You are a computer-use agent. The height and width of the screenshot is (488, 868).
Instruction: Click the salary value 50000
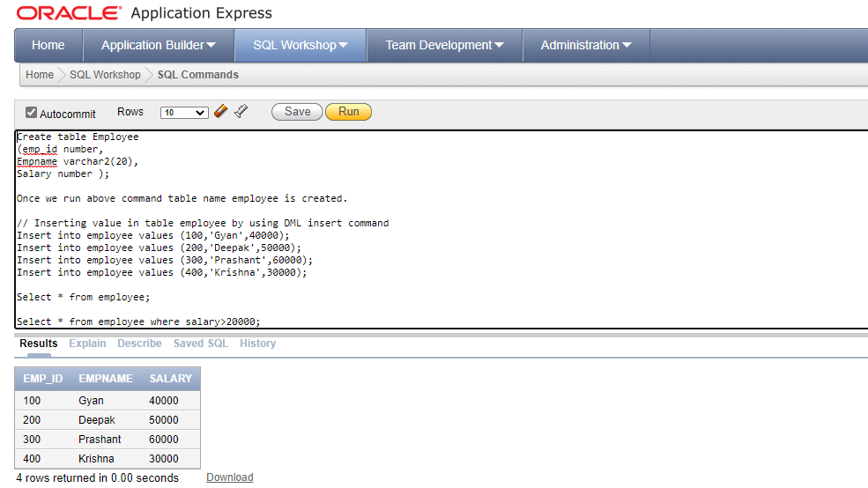(x=164, y=420)
